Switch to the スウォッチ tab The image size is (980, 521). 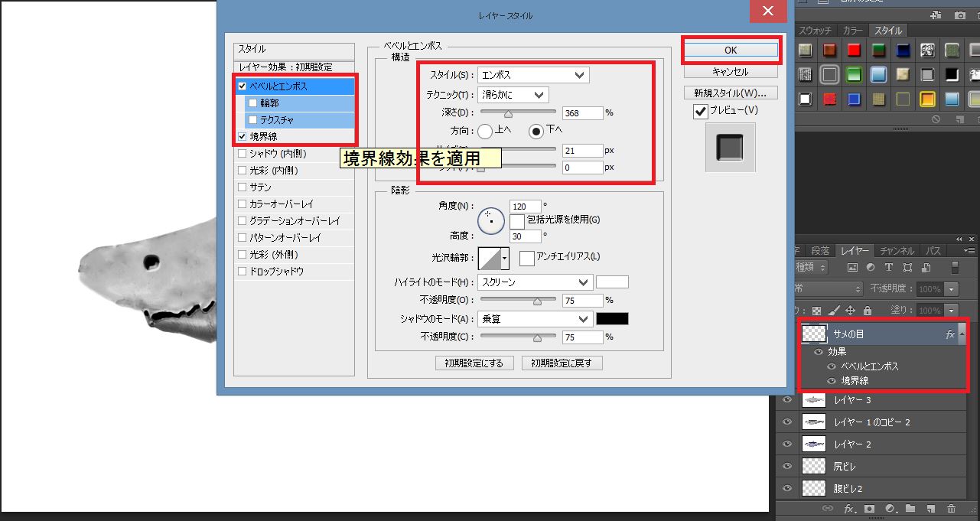click(816, 31)
